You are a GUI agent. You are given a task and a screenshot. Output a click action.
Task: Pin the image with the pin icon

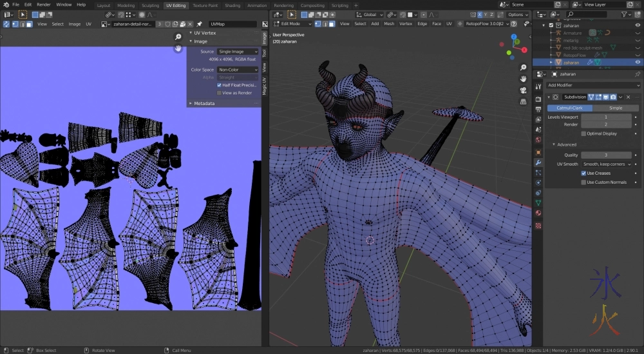coord(200,24)
